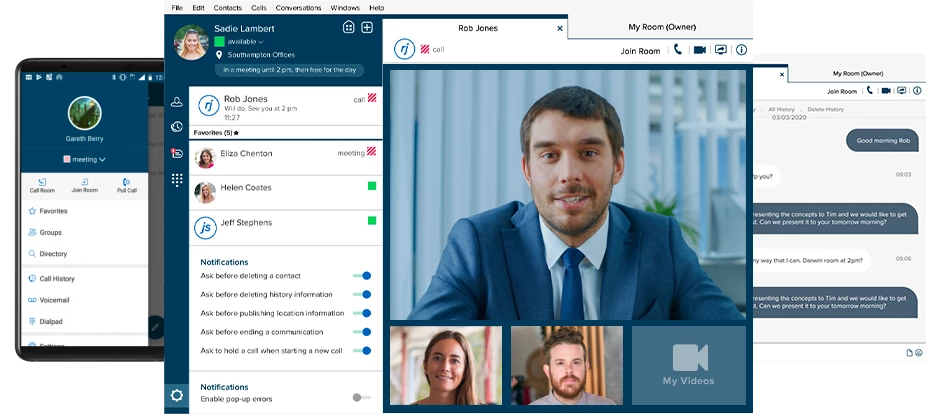Image resolution: width=939 pixels, height=414 pixels.
Task: Click the attach file icon in chat input
Action: [x=910, y=353]
